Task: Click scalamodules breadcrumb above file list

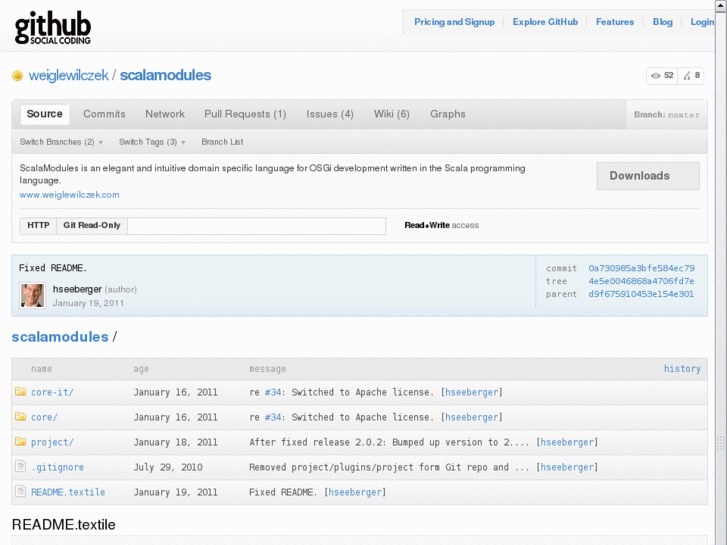Action: [60, 337]
